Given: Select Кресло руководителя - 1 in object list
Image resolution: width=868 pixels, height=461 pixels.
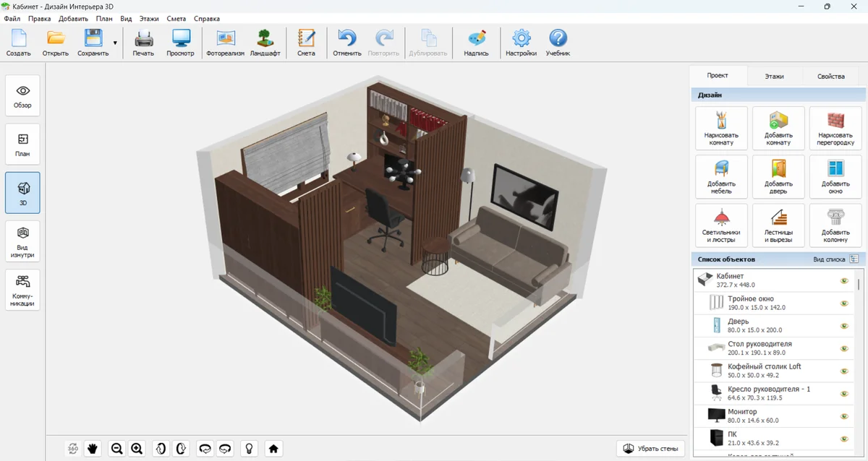Looking at the screenshot, I should click(x=768, y=394).
